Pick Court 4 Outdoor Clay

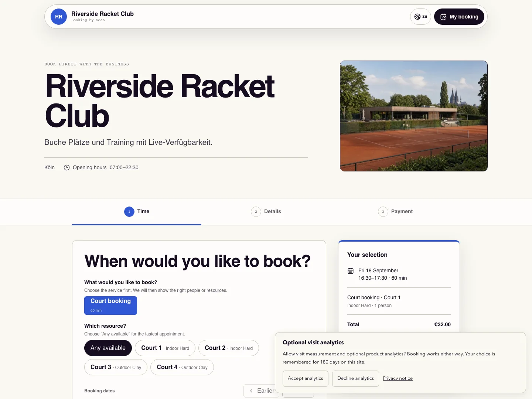click(x=182, y=367)
